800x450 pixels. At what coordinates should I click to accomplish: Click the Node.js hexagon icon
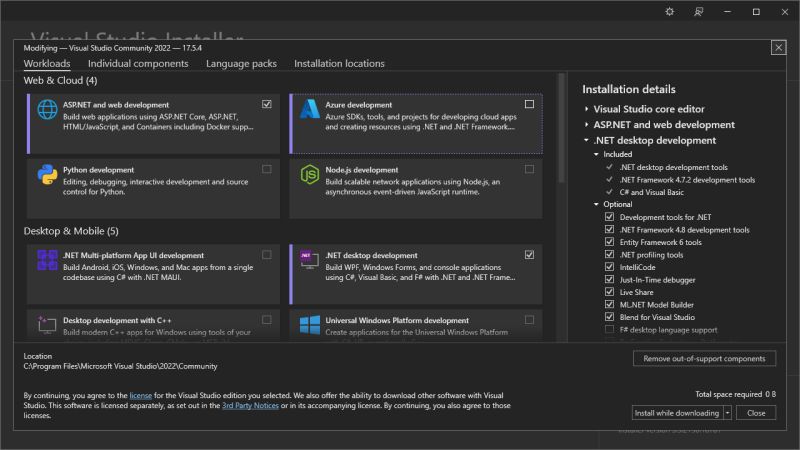309,174
